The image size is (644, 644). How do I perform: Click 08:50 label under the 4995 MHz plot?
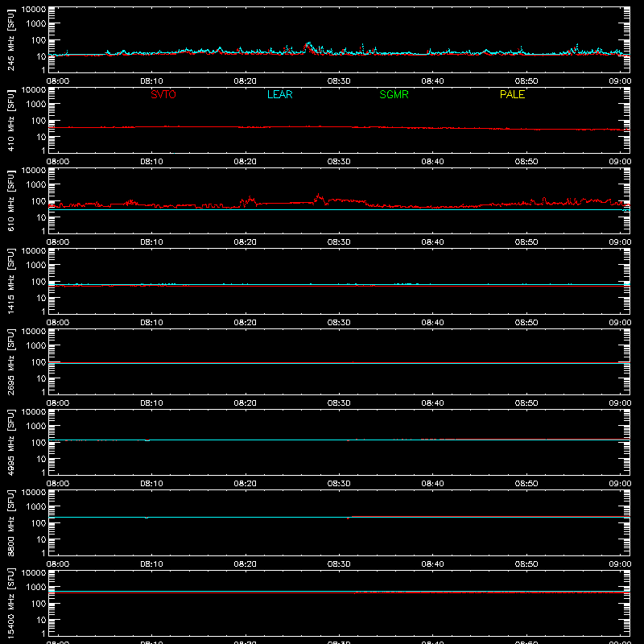[x=526, y=484]
